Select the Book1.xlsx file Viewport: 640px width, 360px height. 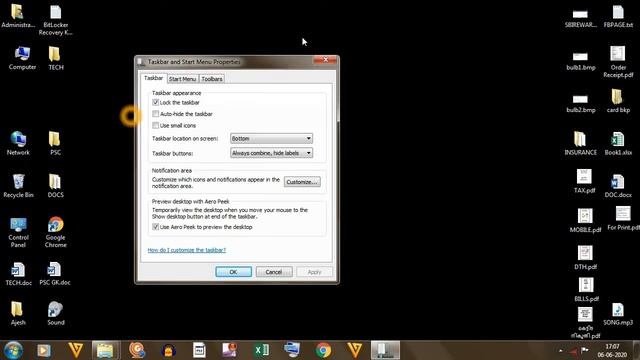pos(618,143)
